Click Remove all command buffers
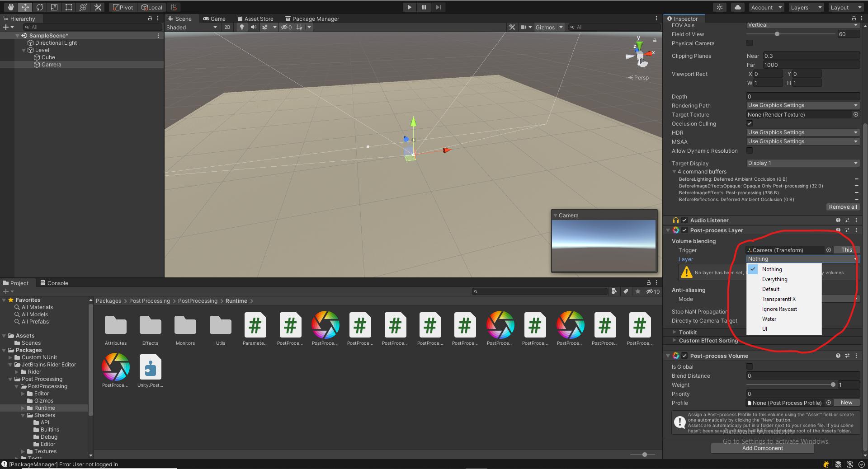The image size is (868, 469). (843, 206)
